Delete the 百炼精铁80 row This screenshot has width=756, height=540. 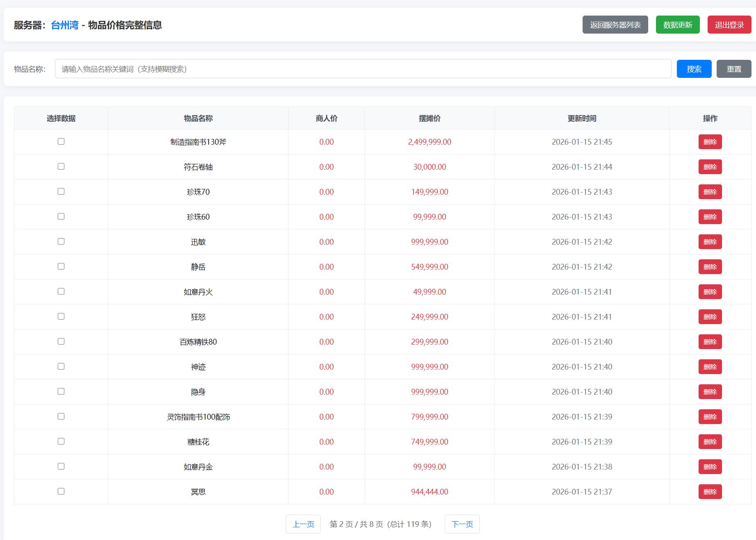coord(710,342)
